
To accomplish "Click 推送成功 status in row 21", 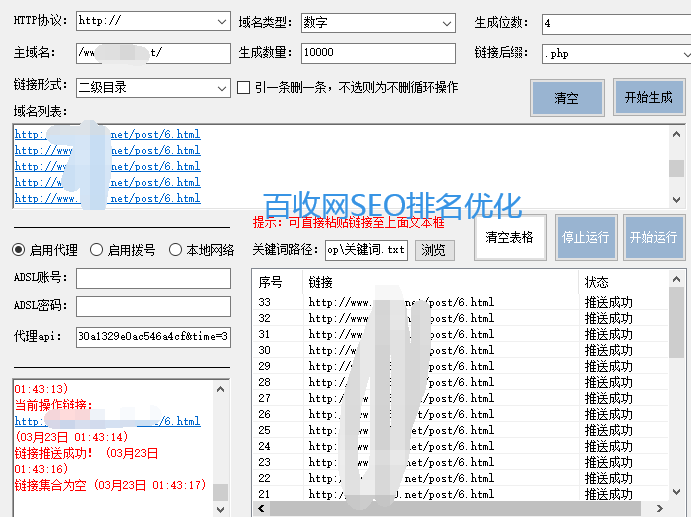I will [x=609, y=494].
